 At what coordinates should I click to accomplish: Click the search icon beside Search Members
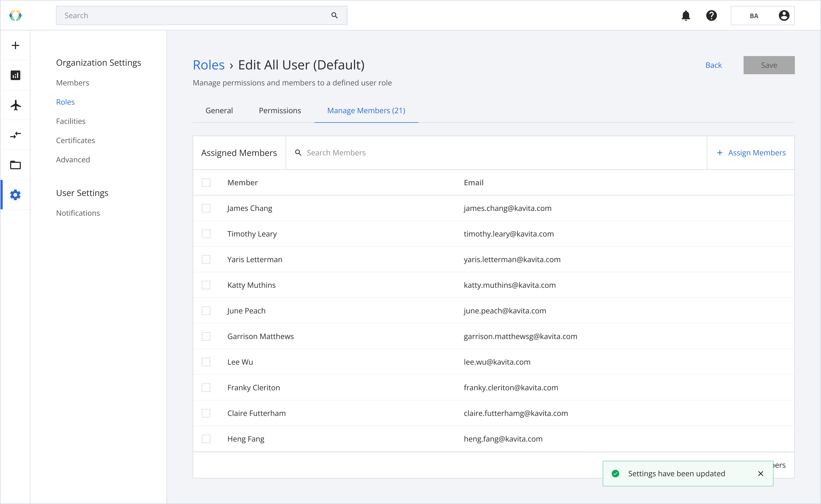point(298,153)
